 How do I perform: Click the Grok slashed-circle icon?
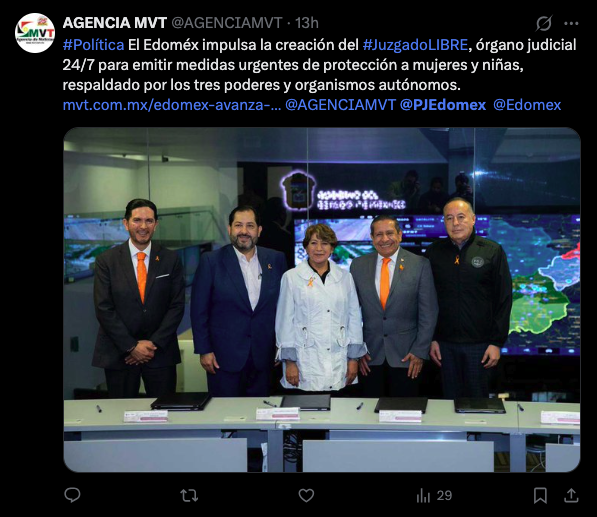[x=544, y=23]
